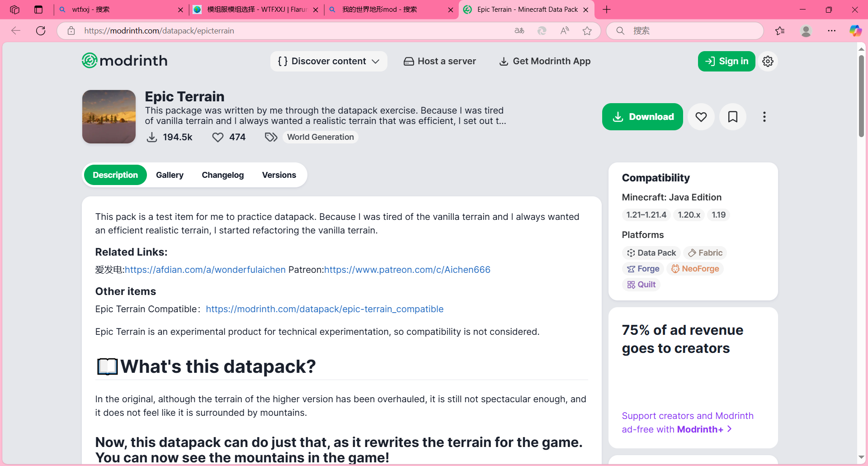Switch to the Versions tab
Image resolution: width=868 pixels, height=466 pixels.
pyautogui.click(x=279, y=175)
